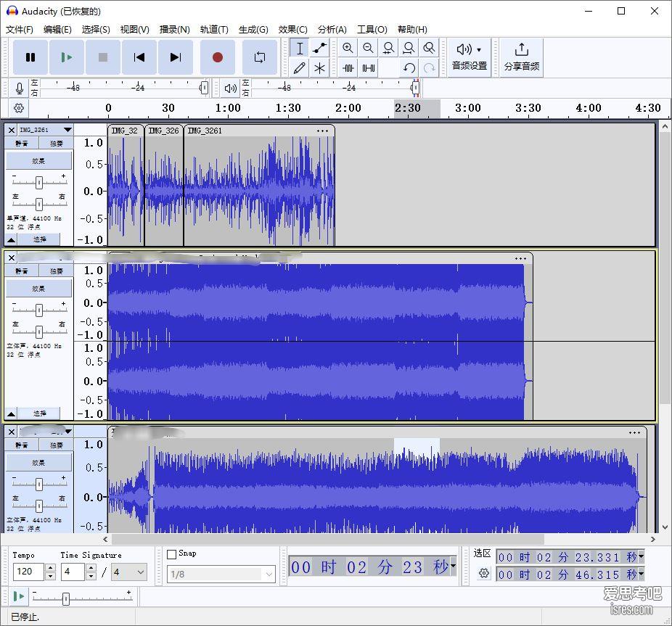Select the Envelope tool
The image size is (672, 626).
319,48
